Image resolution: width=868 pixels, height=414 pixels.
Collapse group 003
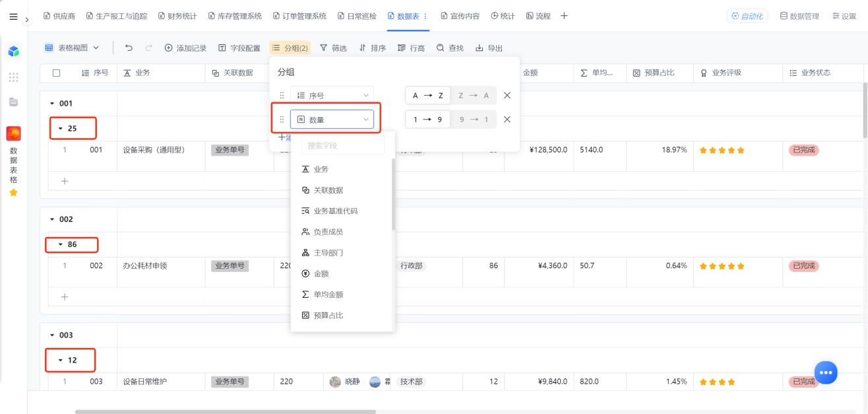[52, 335]
